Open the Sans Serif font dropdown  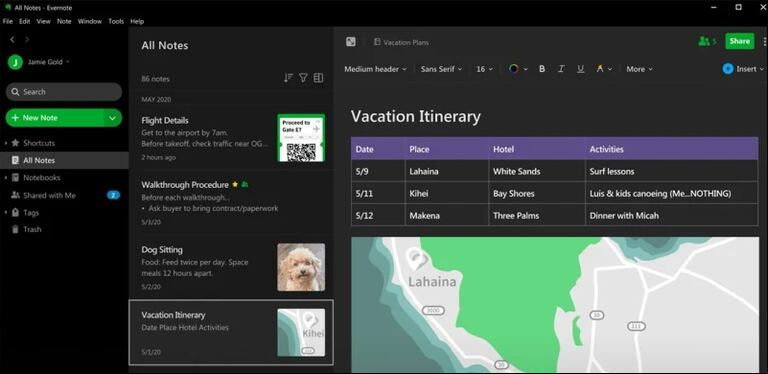pyautogui.click(x=441, y=69)
